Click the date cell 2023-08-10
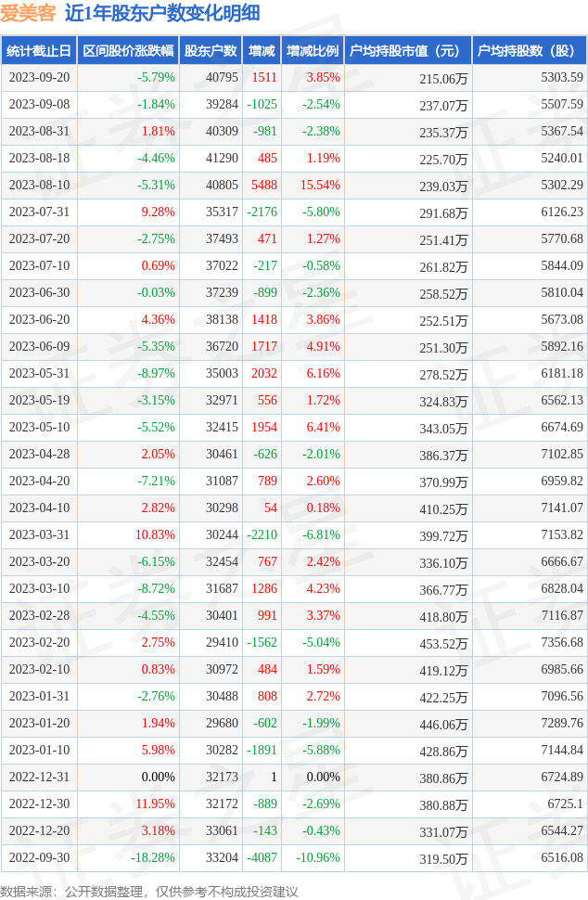588x900 pixels. (x=39, y=185)
